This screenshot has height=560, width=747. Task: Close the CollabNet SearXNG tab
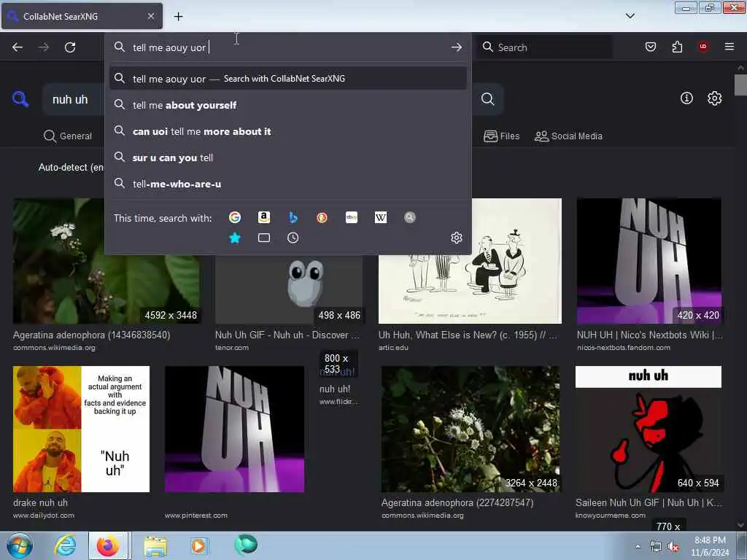pyautogui.click(x=151, y=16)
